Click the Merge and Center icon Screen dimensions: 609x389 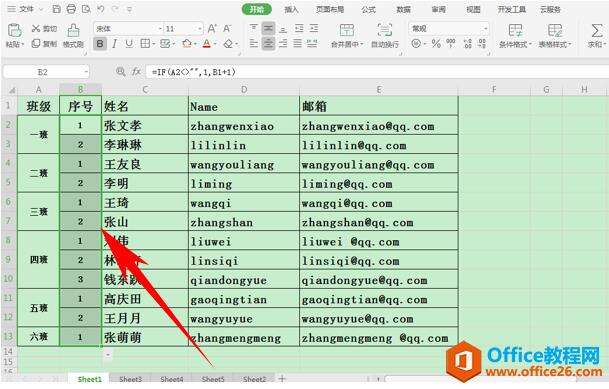click(x=346, y=30)
